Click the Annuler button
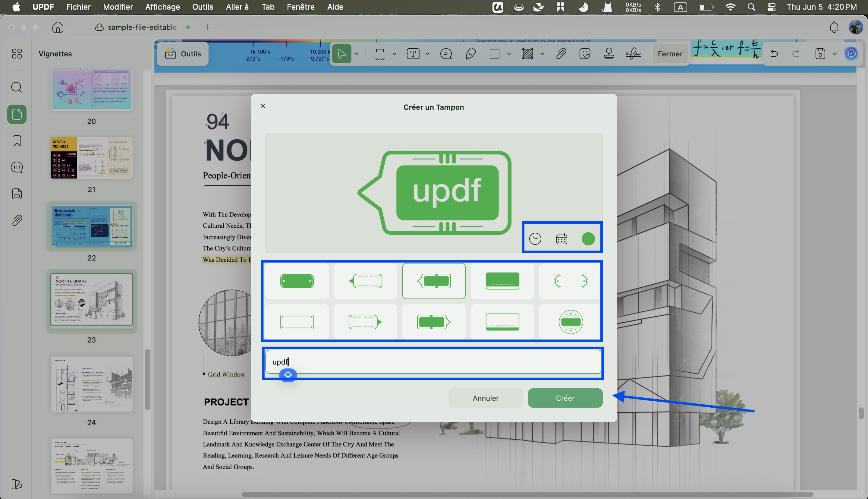 pyautogui.click(x=486, y=398)
